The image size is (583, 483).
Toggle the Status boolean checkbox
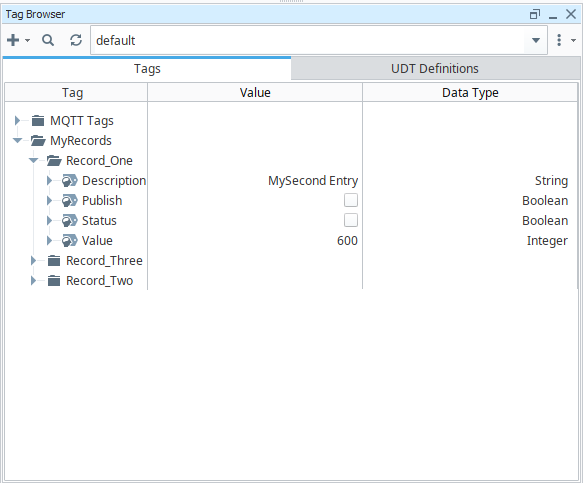tap(351, 220)
